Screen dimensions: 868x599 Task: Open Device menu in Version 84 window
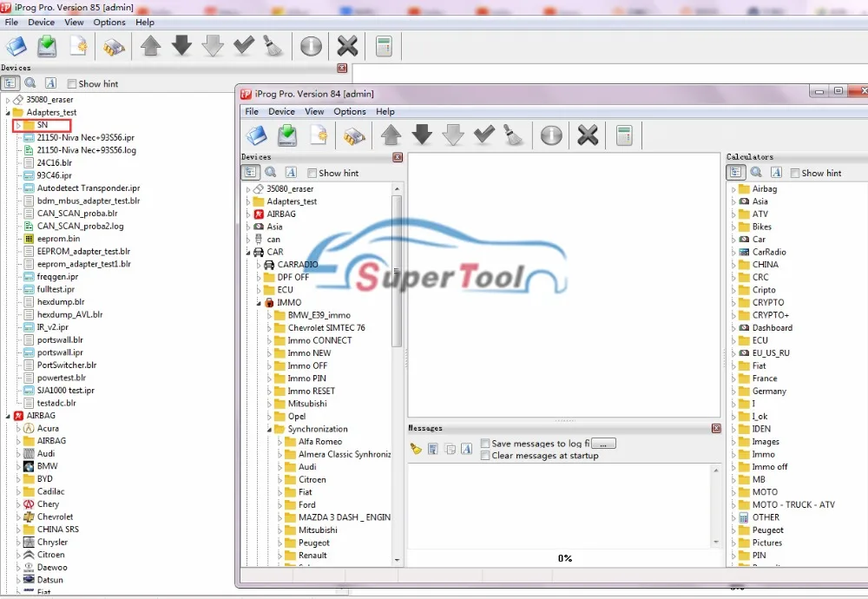(x=281, y=111)
